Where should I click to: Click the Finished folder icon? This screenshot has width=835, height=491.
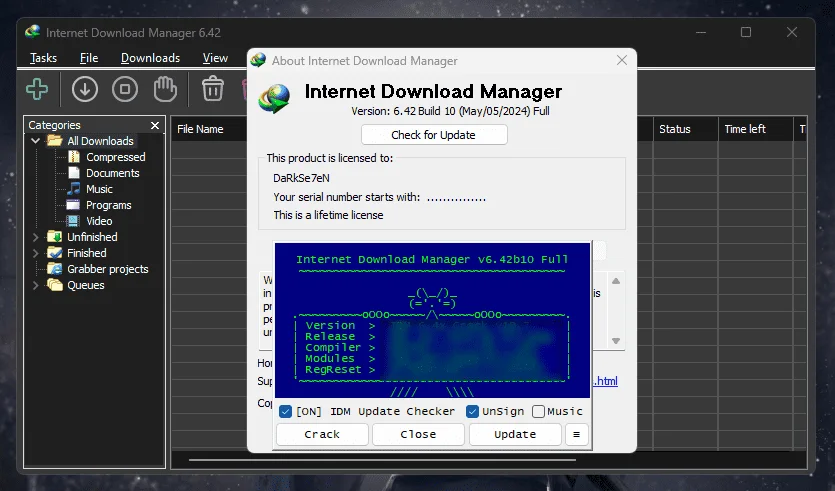(x=54, y=253)
